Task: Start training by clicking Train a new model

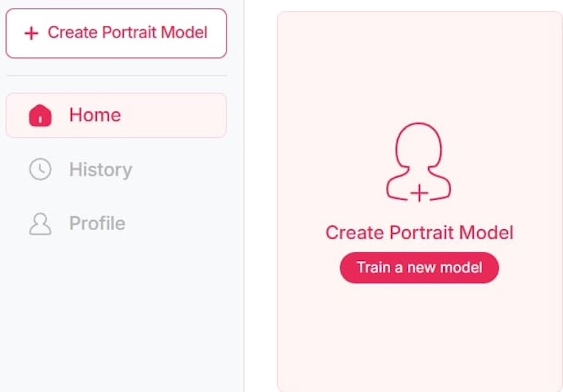Action: tap(419, 267)
